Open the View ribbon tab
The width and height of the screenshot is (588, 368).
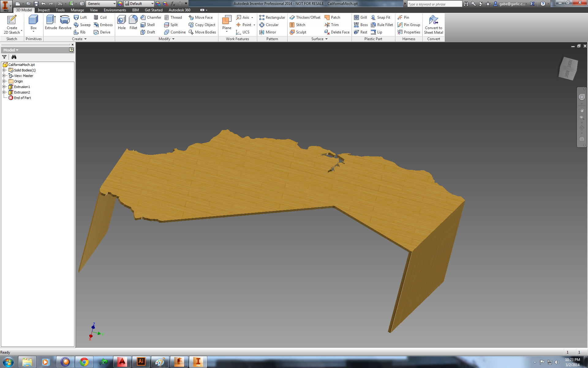pos(94,10)
